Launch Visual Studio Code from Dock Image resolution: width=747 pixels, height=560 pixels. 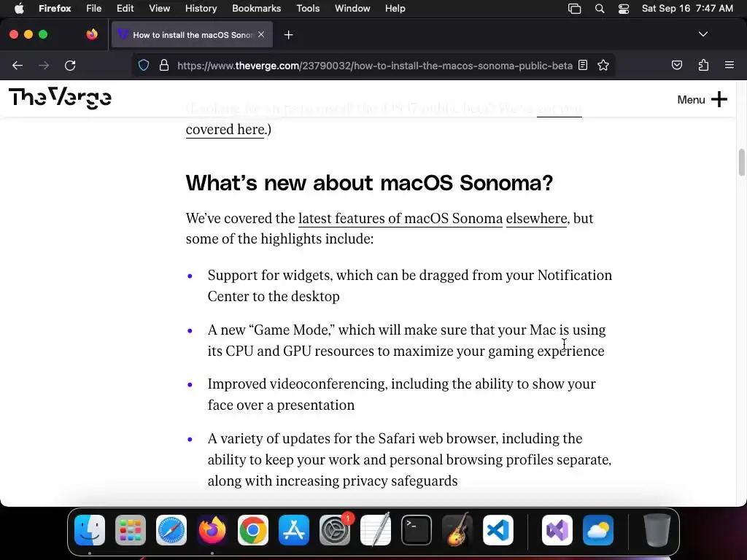pos(498,530)
